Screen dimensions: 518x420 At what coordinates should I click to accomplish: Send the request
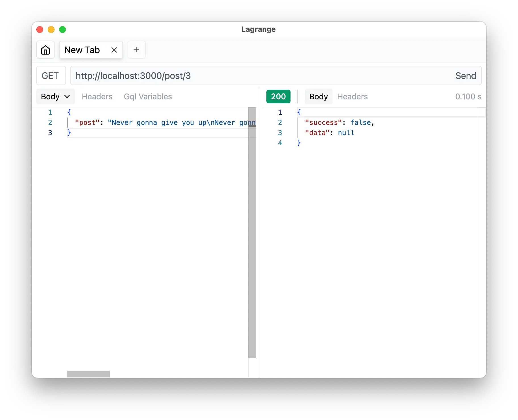click(x=466, y=76)
